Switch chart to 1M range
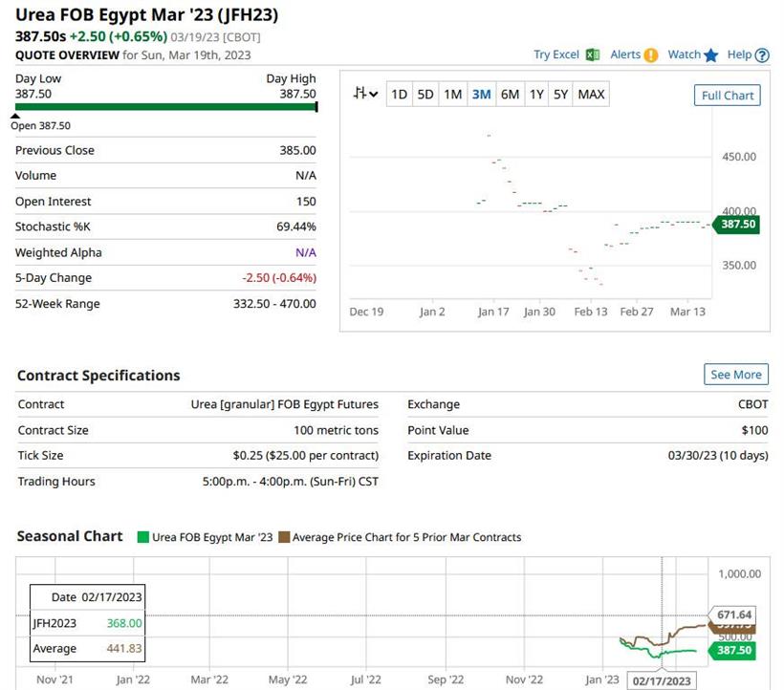 pyautogui.click(x=453, y=94)
